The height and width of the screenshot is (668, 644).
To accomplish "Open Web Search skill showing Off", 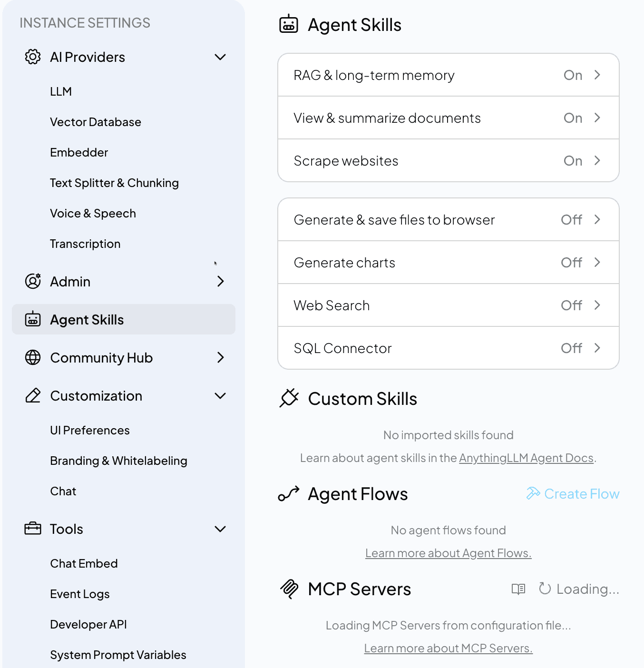I will click(449, 305).
